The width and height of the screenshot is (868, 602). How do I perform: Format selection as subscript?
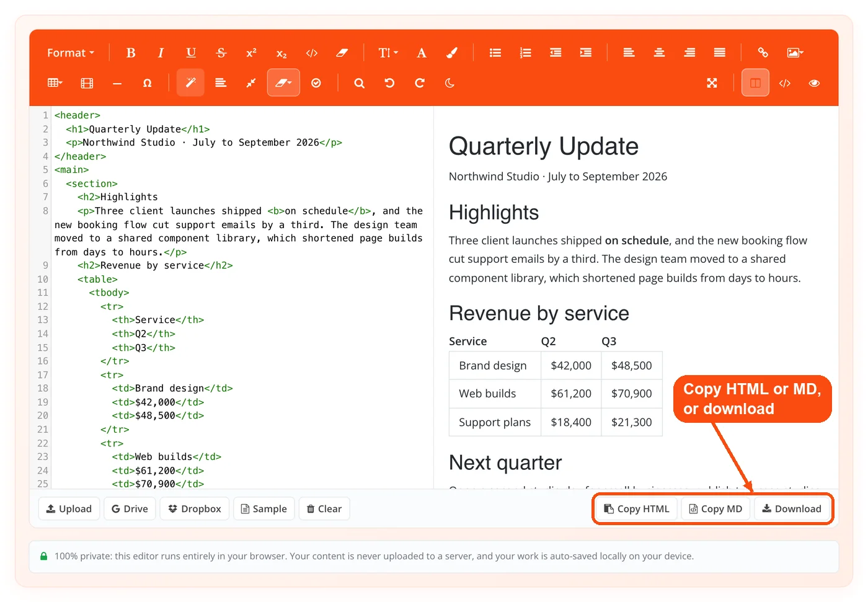click(x=281, y=53)
